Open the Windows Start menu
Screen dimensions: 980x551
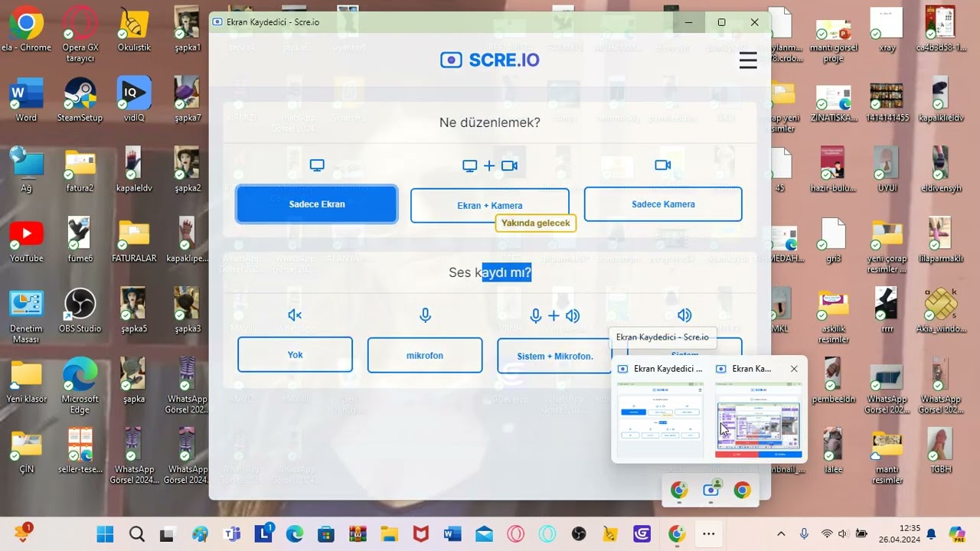[x=105, y=534]
